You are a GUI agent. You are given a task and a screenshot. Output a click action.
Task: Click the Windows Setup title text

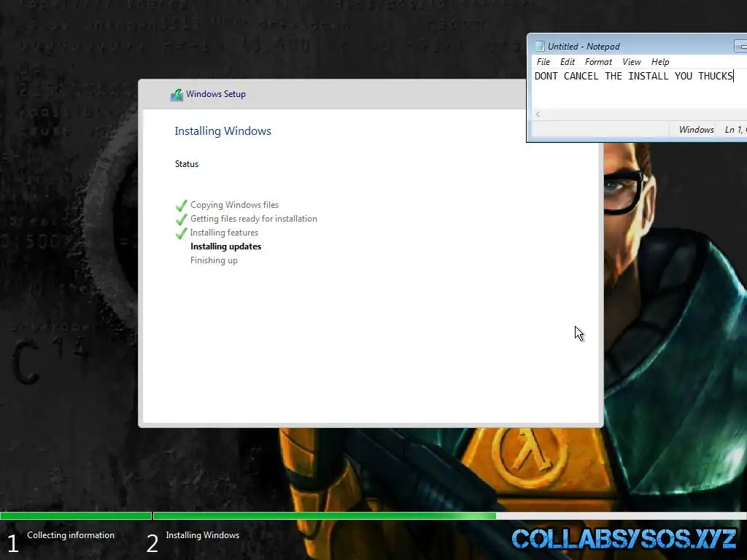click(x=216, y=94)
